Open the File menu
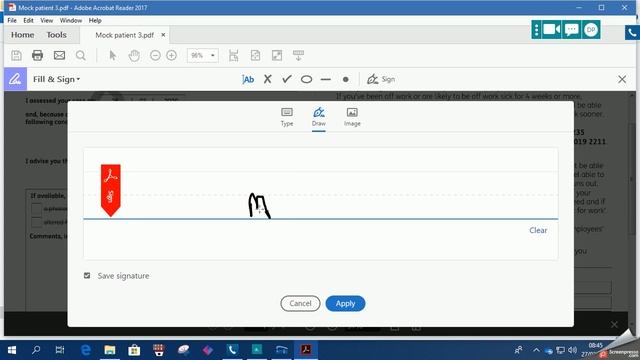This screenshot has width=640, height=360. [12, 20]
